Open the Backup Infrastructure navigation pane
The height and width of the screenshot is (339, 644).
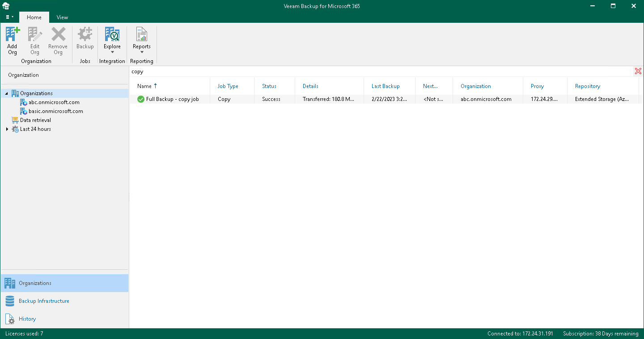click(64, 301)
